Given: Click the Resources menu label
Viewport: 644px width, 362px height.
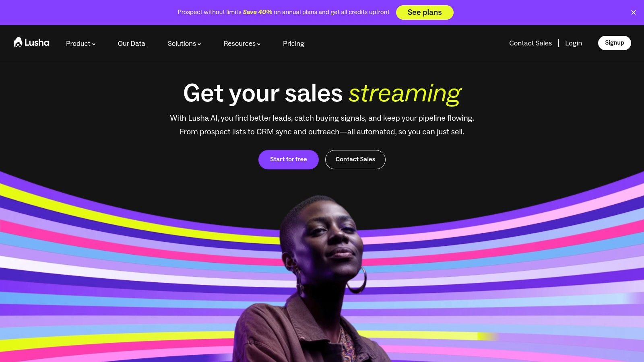Looking at the screenshot, I should [239, 43].
